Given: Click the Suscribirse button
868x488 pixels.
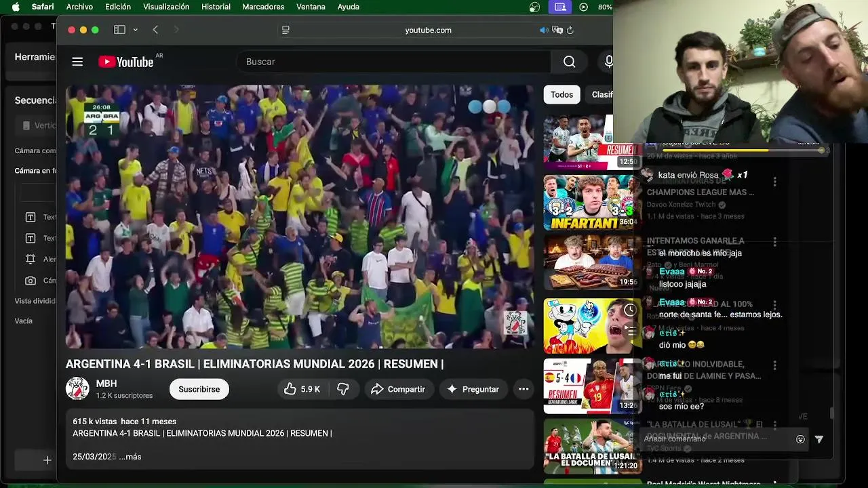Looking at the screenshot, I should [x=199, y=389].
